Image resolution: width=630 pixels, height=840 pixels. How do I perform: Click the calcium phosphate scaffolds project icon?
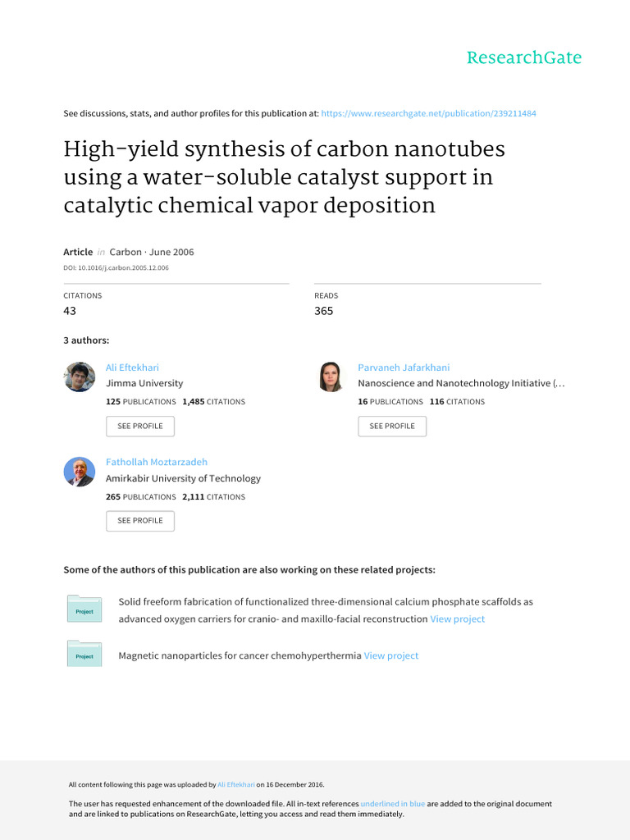point(84,610)
